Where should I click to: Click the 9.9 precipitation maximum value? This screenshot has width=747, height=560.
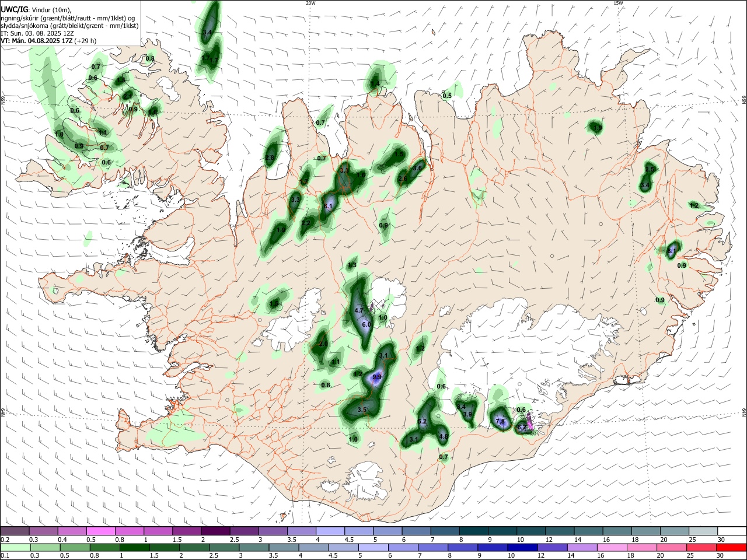[376, 377]
